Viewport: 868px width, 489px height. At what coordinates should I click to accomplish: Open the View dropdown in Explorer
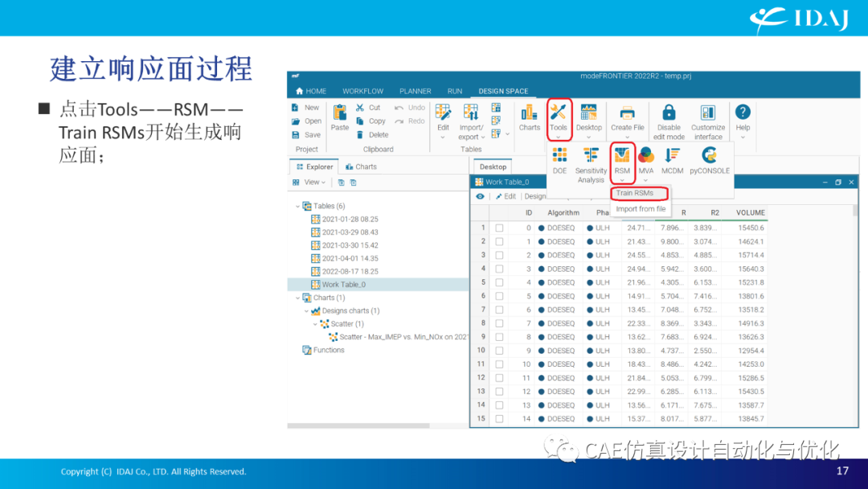tap(309, 183)
